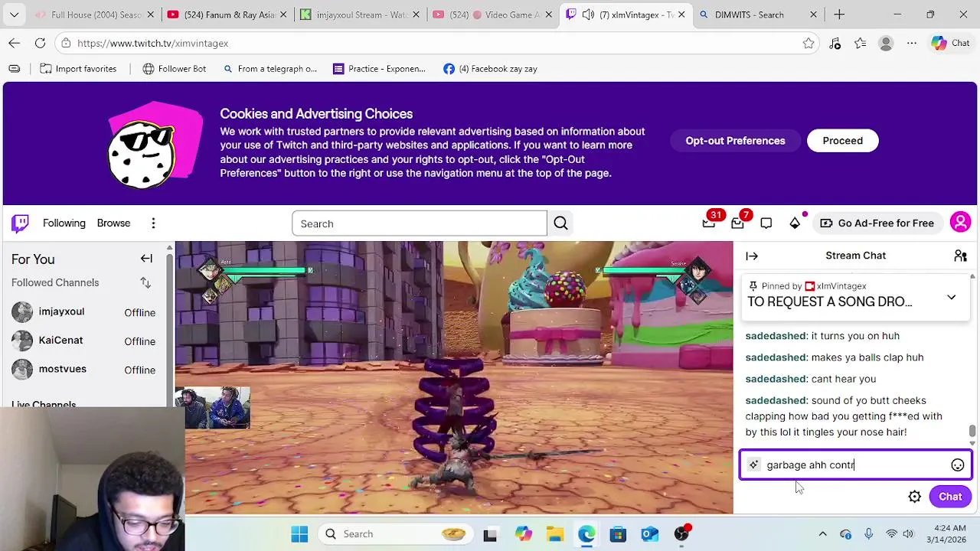
Task: Click the browser address bar URL
Action: (x=153, y=44)
